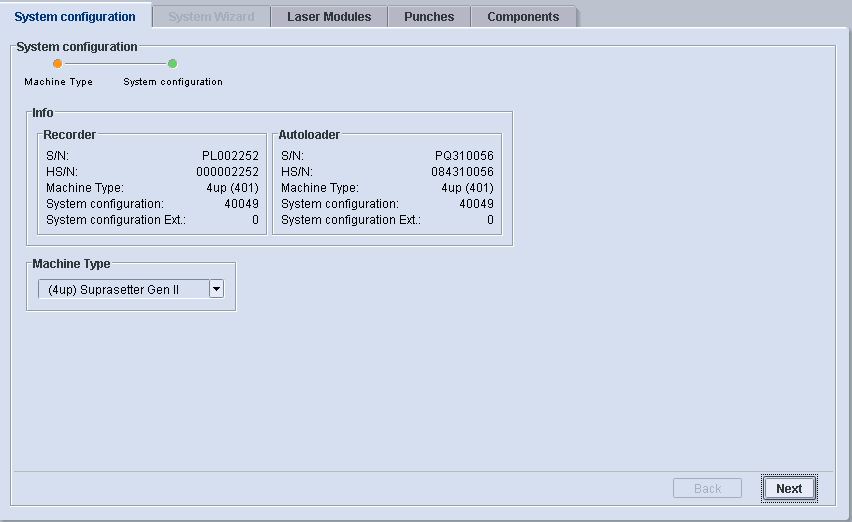Click Autoloader Machine Type value 4up (401)

pos(467,188)
